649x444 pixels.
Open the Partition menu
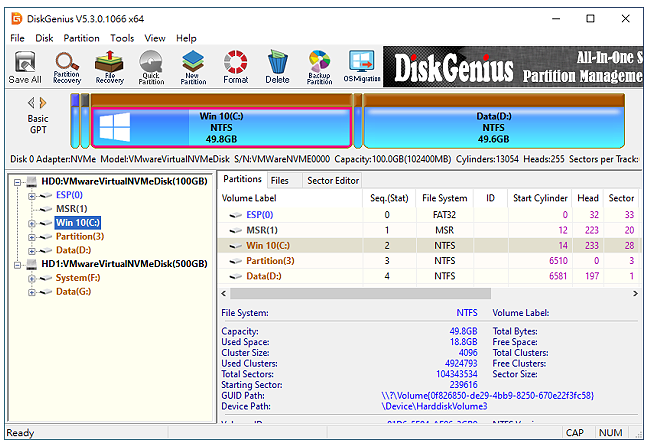coord(82,38)
